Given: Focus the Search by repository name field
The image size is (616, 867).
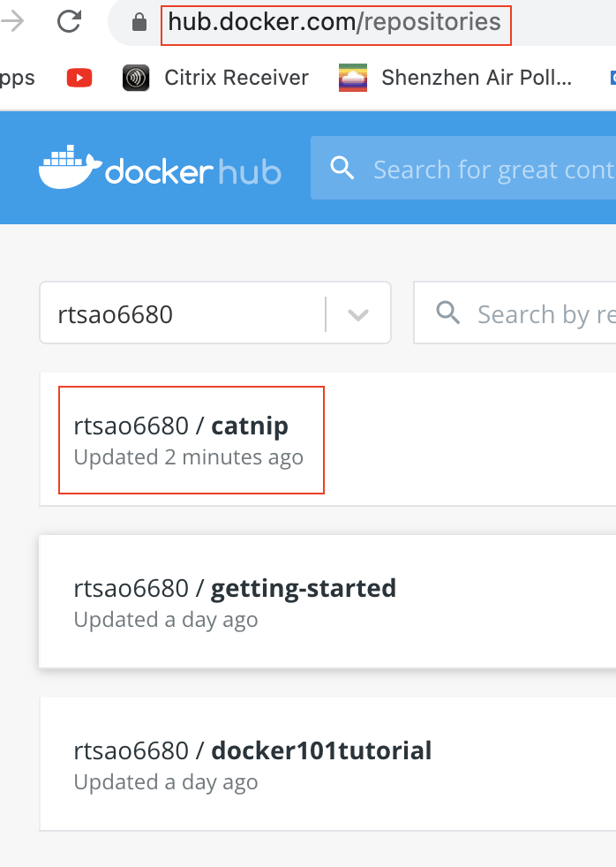Looking at the screenshot, I should (515, 313).
